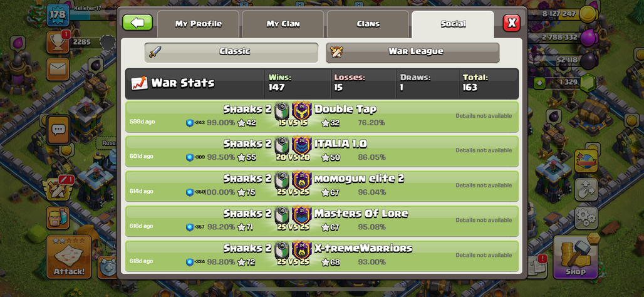The height and width of the screenshot is (297, 644).
Task: Tap the trophy league icon
Action: point(58,42)
